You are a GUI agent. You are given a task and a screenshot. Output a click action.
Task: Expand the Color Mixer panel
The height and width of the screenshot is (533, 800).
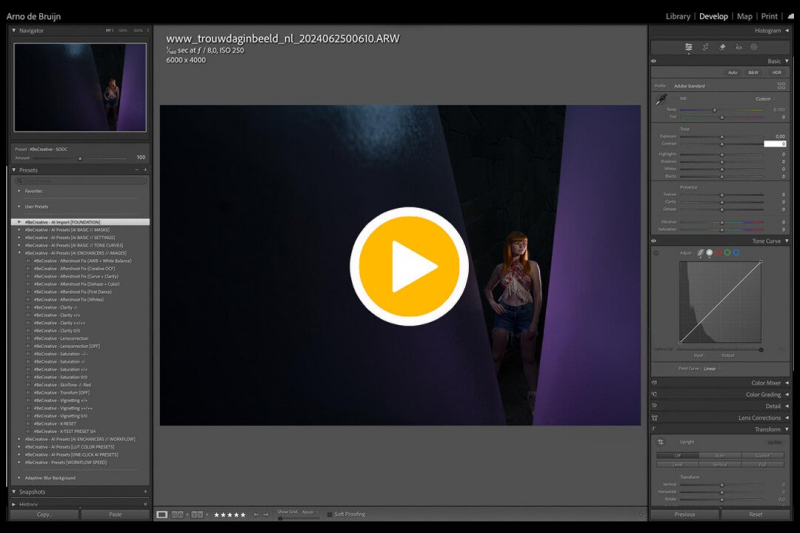(787, 383)
